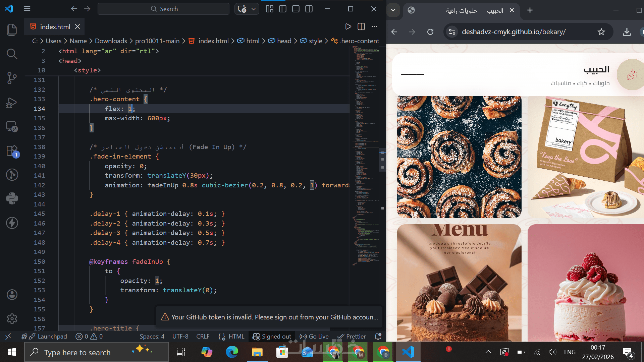
Task: Toggle the Primary Side Bar layout button
Action: [x=283, y=9]
